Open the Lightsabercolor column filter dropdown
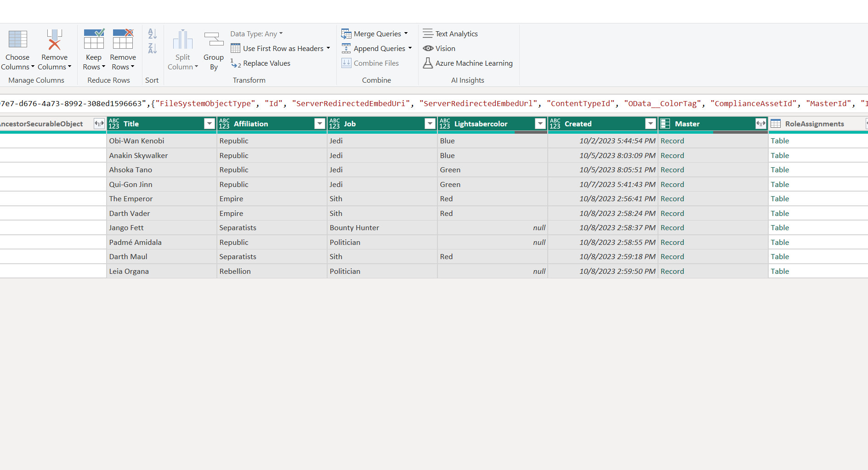Screen dimensions: 868x470 click(x=540, y=124)
